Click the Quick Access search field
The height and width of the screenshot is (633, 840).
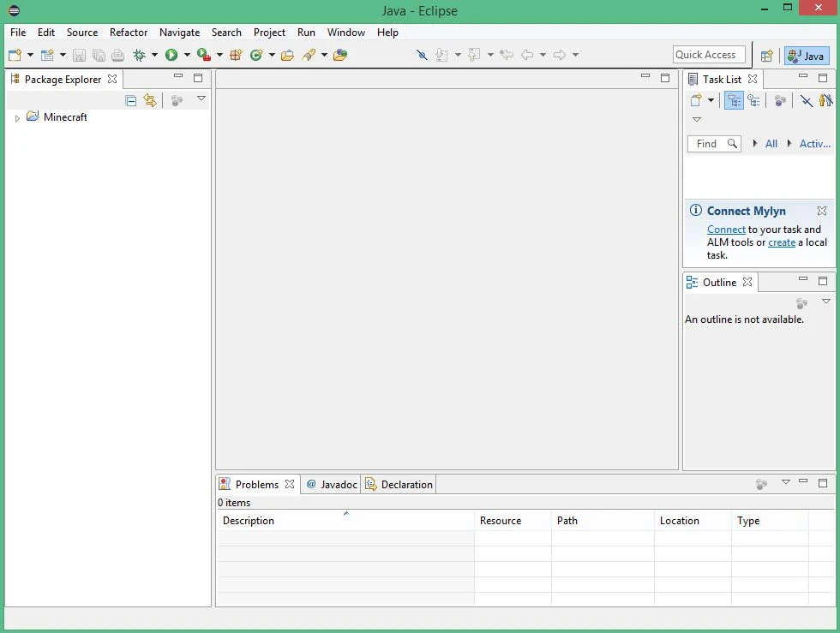709,55
